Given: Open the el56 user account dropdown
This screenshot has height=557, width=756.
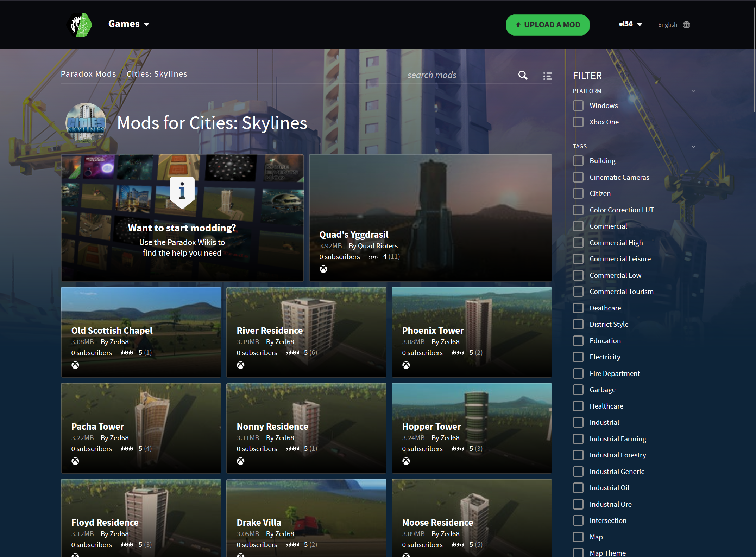Looking at the screenshot, I should tap(631, 24).
